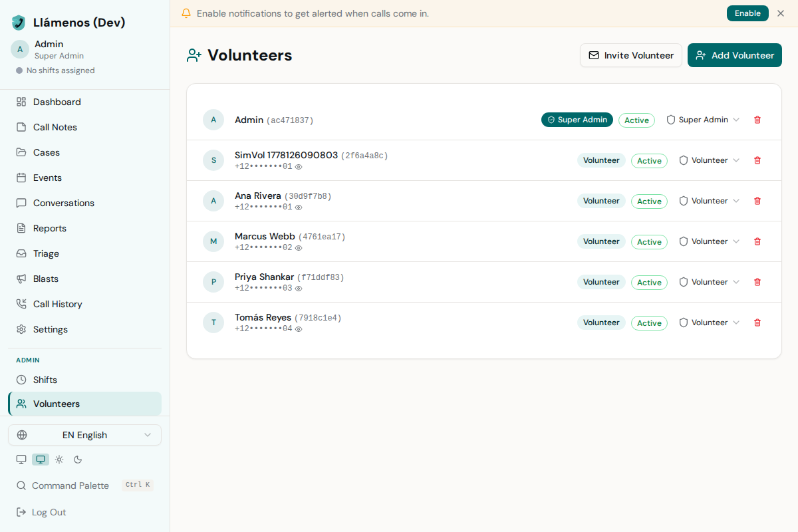The image size is (798, 532).
Task: Click ID text (4761ea17)
Action: 322,237
